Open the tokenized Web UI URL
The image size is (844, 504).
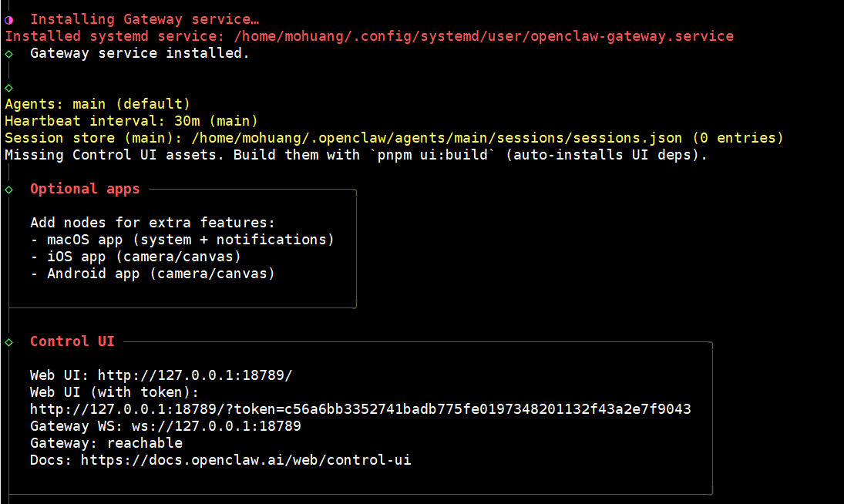pos(360,409)
